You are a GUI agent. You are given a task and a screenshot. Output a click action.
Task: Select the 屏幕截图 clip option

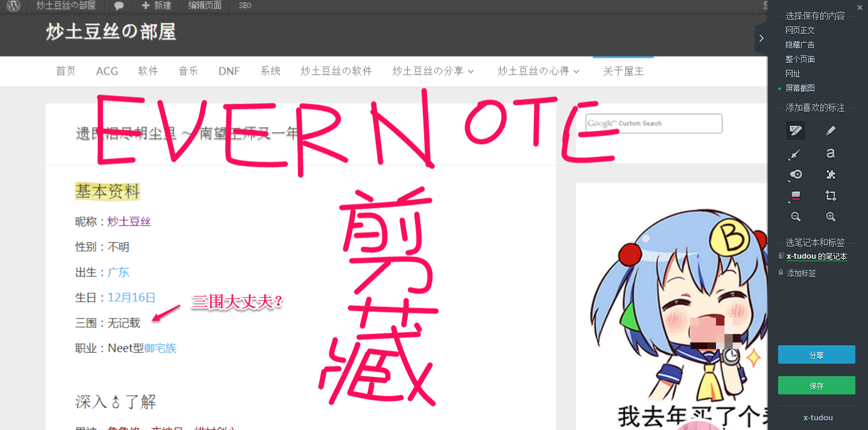click(800, 88)
